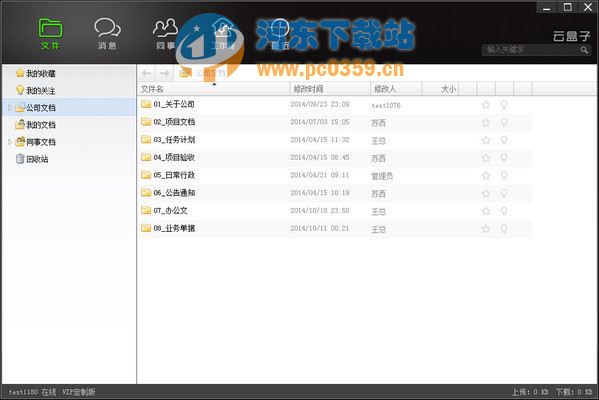Click the magnifier search icon
The height and width of the screenshot is (400, 599).
[x=584, y=50]
